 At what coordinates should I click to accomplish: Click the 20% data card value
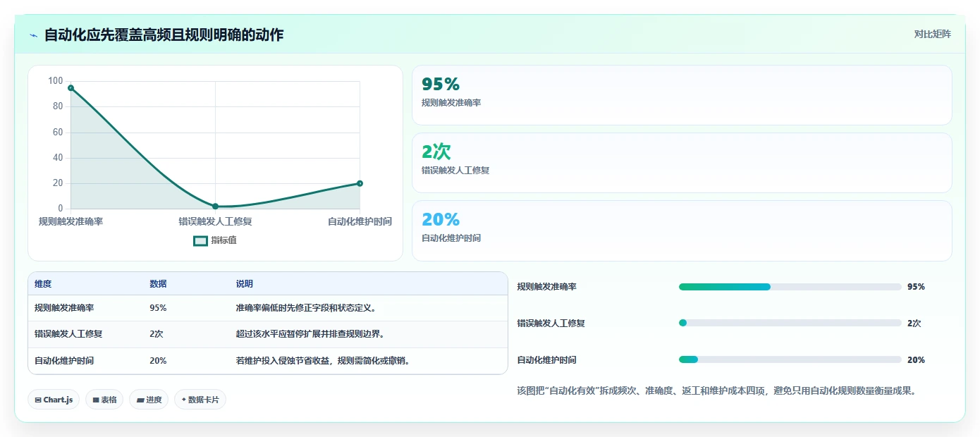[441, 219]
